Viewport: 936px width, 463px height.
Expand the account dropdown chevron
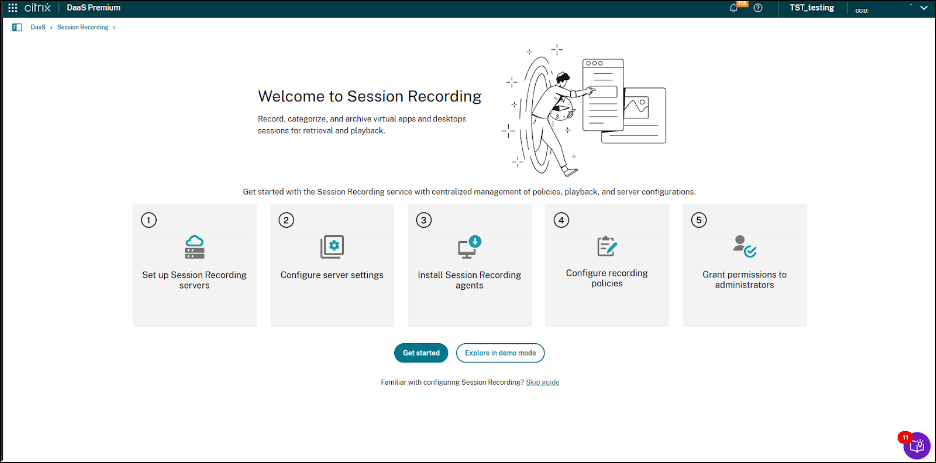pos(923,8)
